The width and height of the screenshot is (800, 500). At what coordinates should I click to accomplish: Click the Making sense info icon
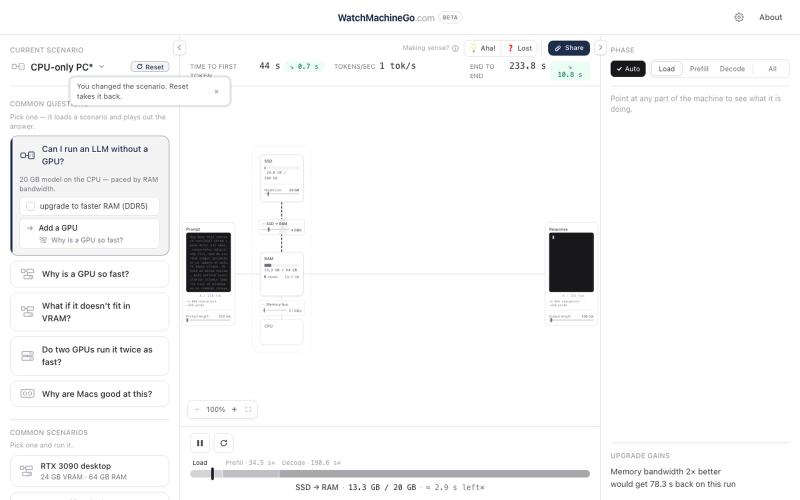(455, 48)
